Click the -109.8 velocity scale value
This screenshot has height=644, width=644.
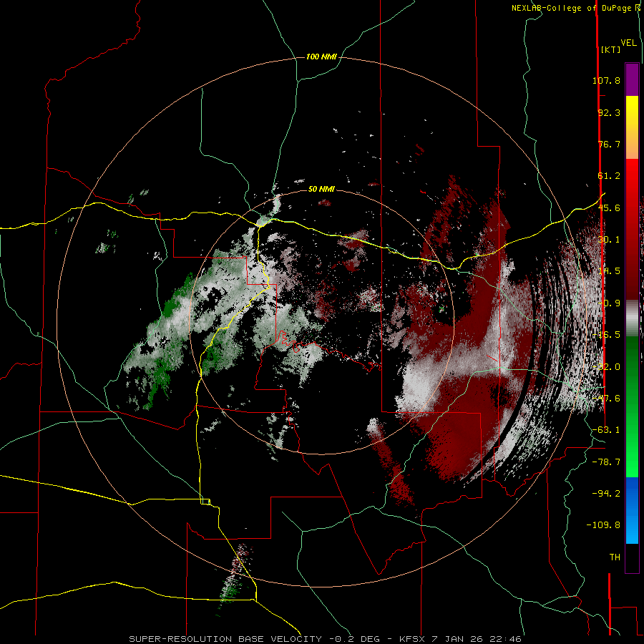pos(603,525)
